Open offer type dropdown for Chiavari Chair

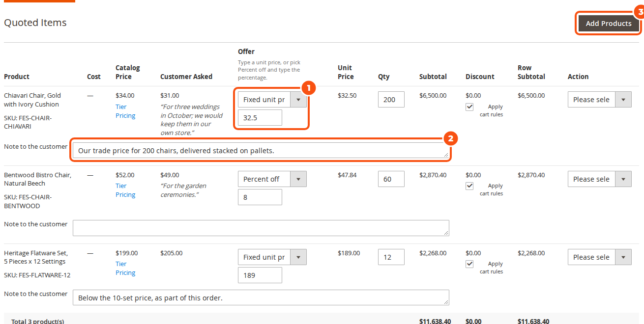272,100
